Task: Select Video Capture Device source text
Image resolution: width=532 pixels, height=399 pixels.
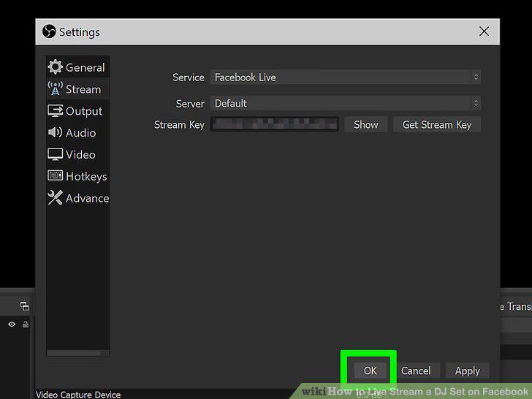Action: 78,395
